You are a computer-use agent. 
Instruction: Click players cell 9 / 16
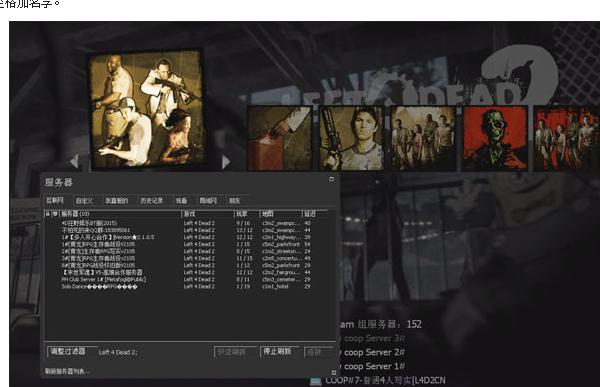(243, 223)
